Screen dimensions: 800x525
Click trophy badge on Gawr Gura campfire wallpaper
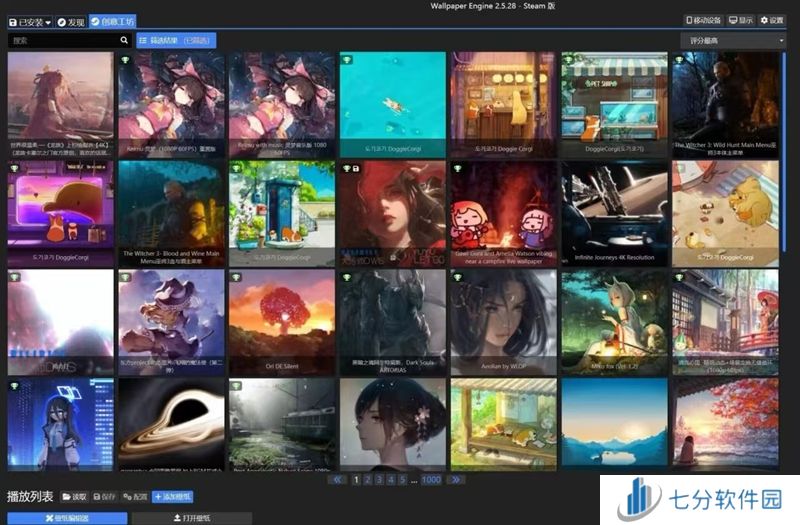458,168
